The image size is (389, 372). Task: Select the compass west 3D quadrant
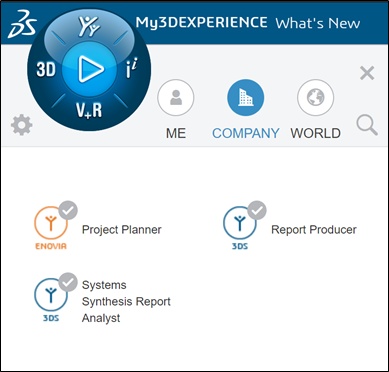coord(46,70)
